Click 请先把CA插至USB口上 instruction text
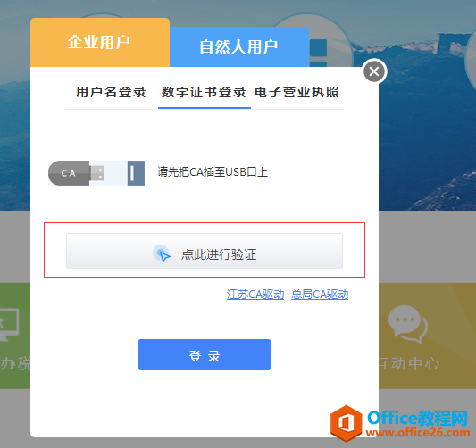The height and width of the screenshot is (448, 476). [x=213, y=172]
